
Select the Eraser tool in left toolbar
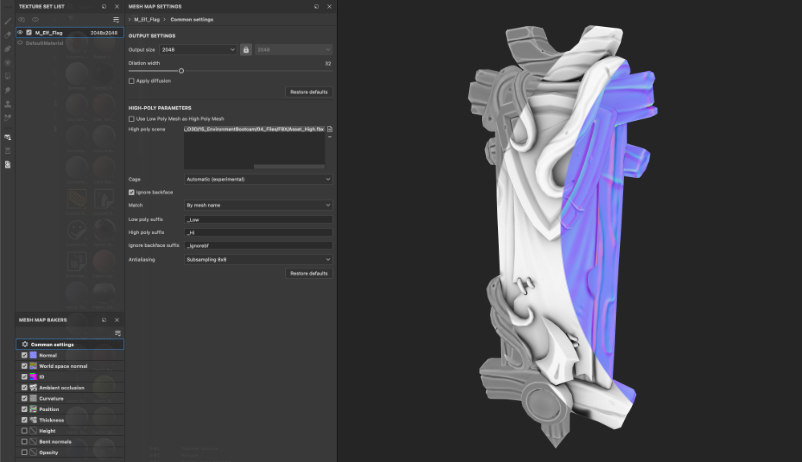point(8,35)
